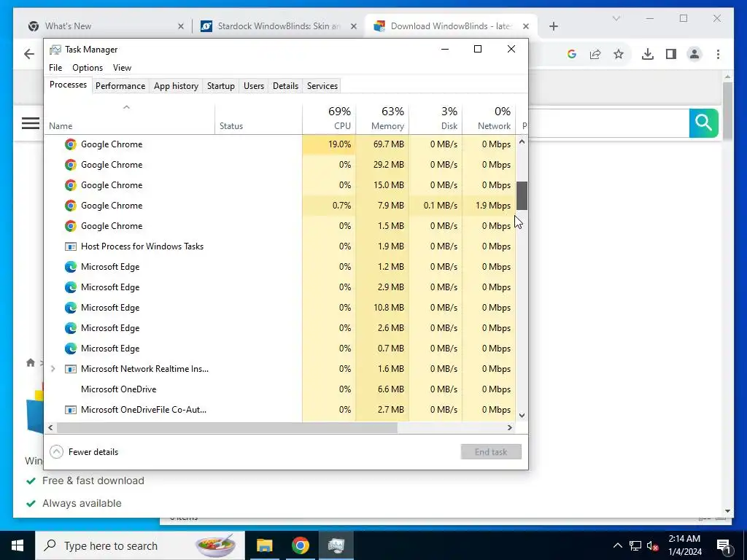Sort processes by Name column header

[x=130, y=119]
